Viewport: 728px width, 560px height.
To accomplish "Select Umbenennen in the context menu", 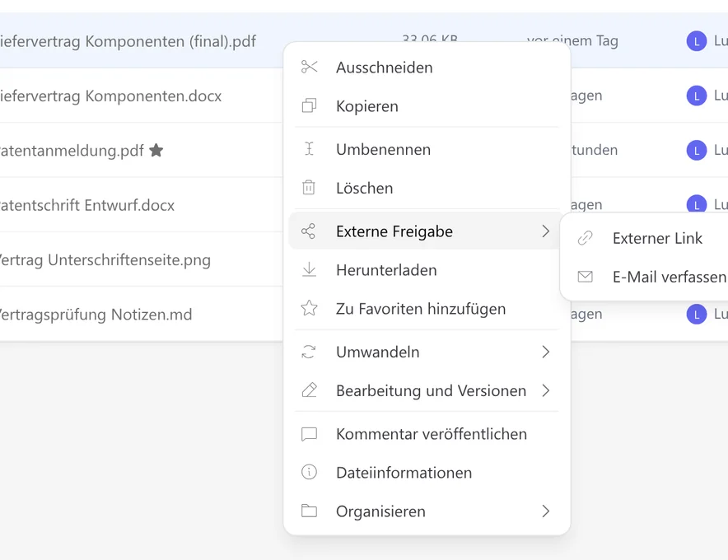I will click(x=427, y=149).
